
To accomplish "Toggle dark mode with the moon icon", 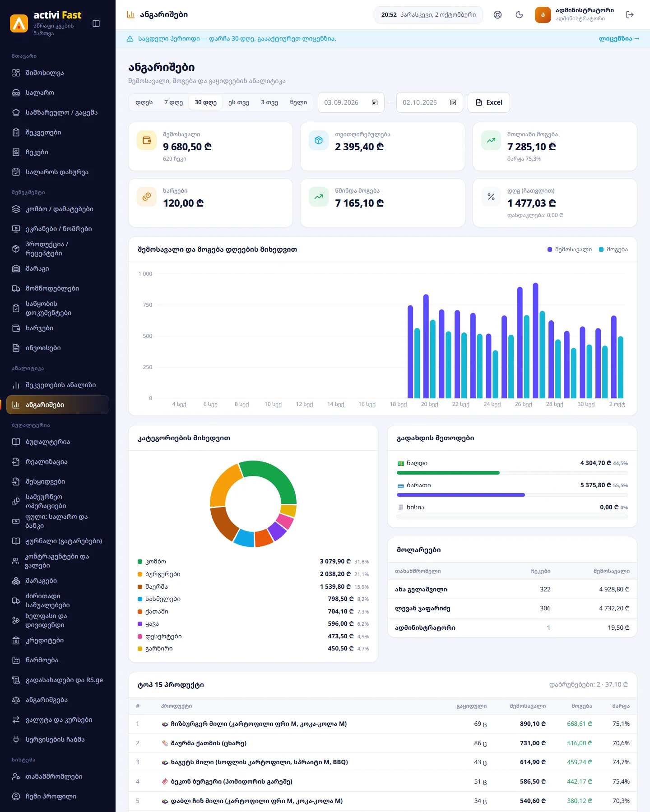I will coord(520,15).
